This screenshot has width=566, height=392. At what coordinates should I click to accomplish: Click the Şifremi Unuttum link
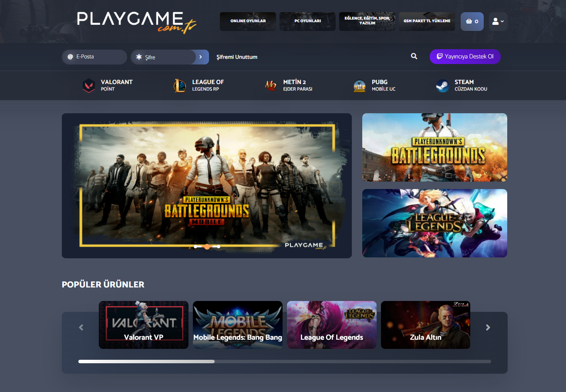coord(237,57)
